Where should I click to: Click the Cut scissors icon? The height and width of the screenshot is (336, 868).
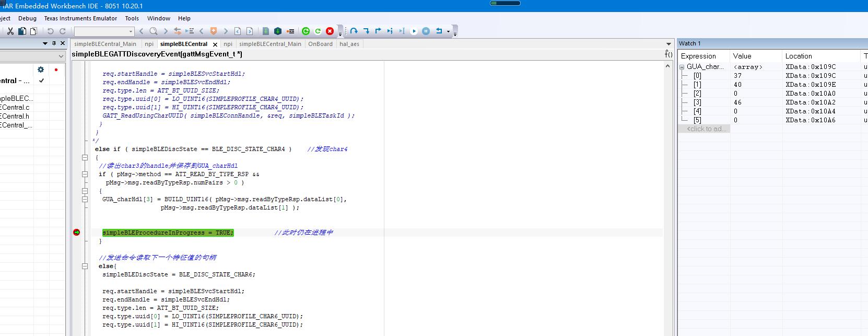10,31
